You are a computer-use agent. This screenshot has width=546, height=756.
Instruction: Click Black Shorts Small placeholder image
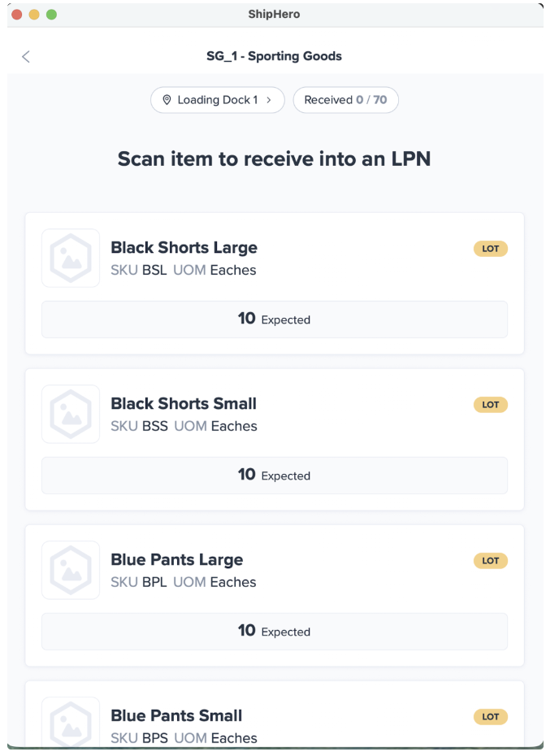(71, 414)
